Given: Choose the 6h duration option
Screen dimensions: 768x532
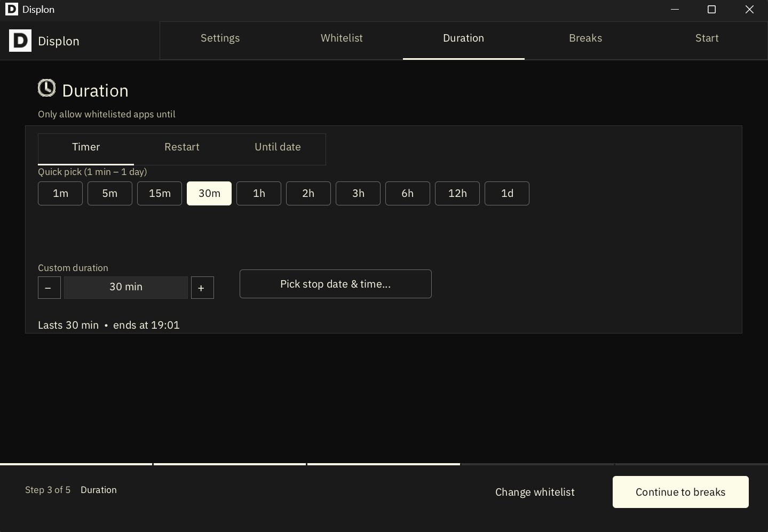Looking at the screenshot, I should (408, 193).
